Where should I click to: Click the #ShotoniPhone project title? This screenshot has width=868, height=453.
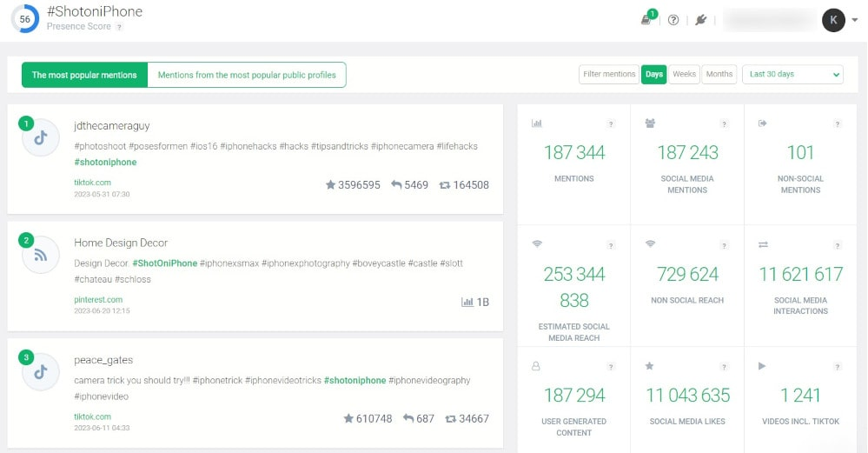coord(95,11)
